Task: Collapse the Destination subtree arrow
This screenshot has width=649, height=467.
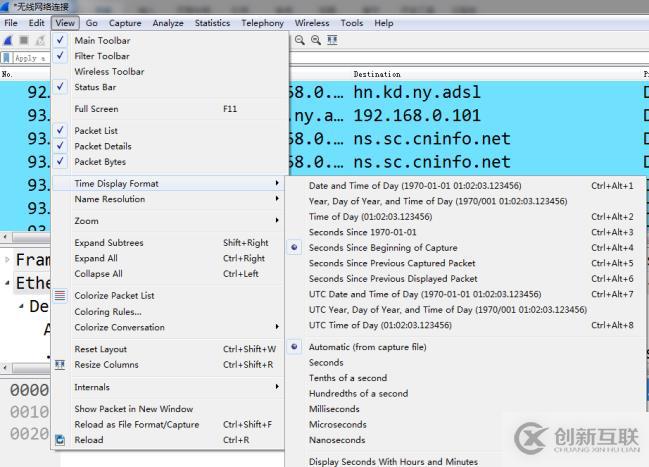Action: [21, 306]
